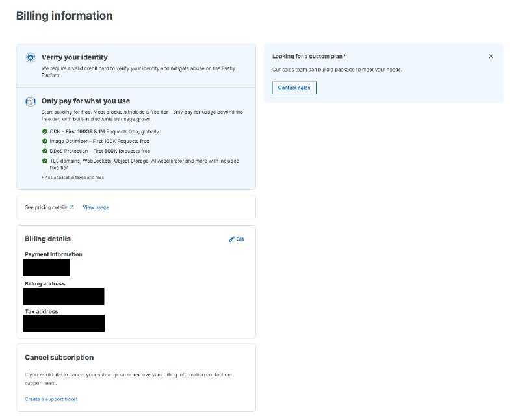This screenshot has height=420, width=520.
Task: Dismiss the custom plan banner with X
Action: [x=491, y=57]
